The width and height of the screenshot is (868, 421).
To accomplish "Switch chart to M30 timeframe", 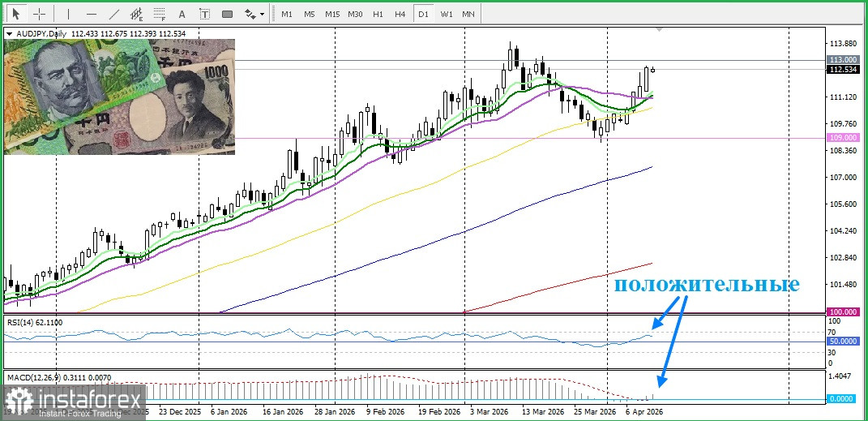I will [x=355, y=14].
